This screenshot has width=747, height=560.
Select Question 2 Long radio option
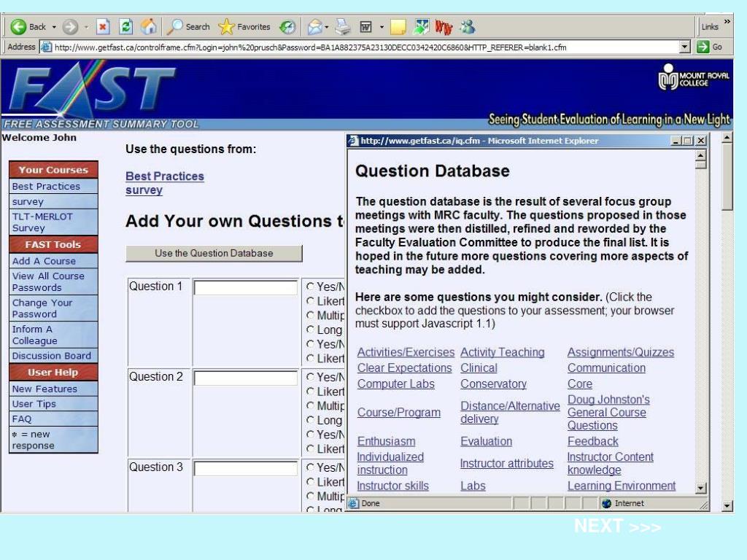[310, 420]
